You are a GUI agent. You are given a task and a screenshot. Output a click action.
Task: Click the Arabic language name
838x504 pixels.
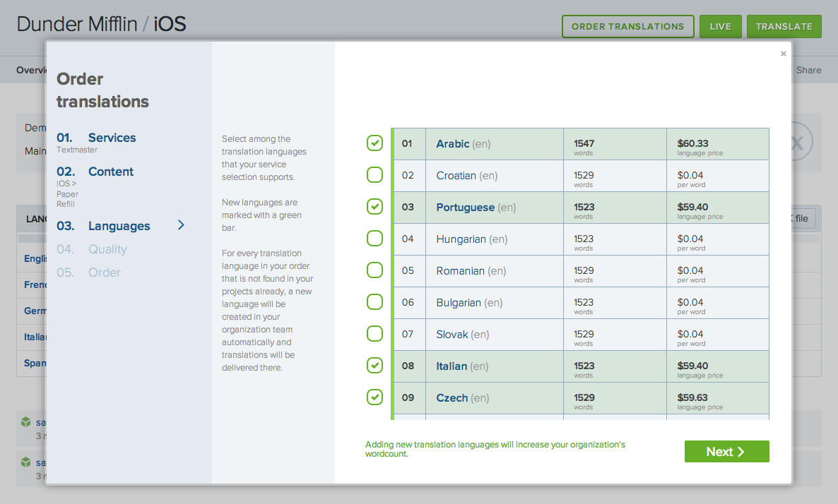click(452, 144)
